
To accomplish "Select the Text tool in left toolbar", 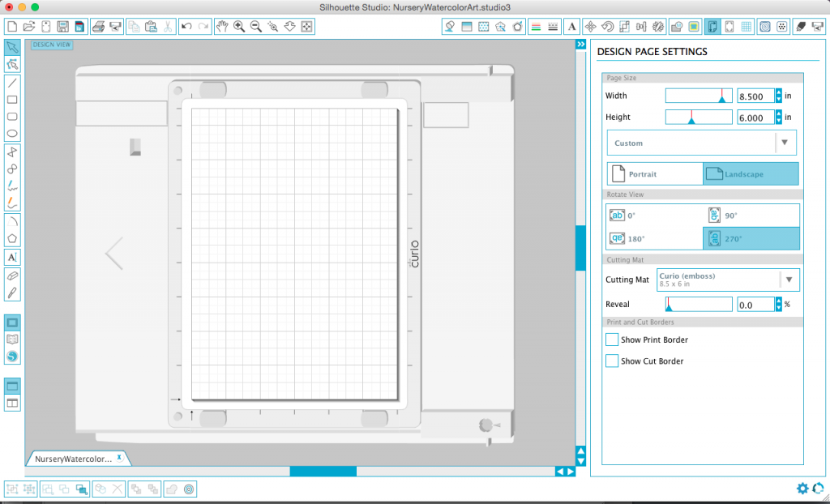I will point(12,258).
